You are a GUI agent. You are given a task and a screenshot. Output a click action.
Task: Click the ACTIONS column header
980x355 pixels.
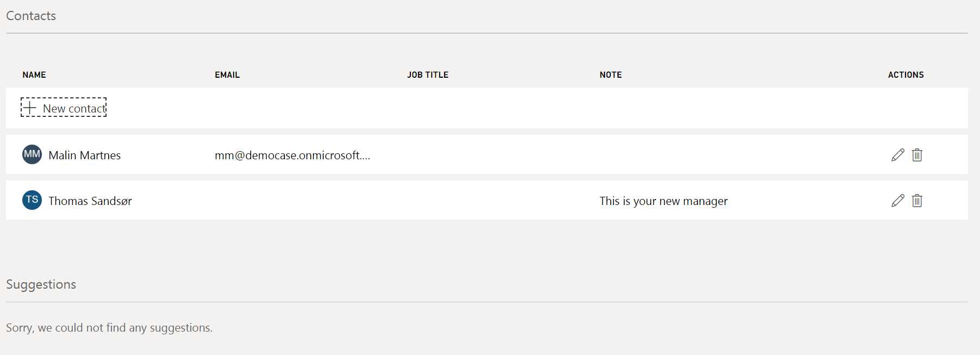point(906,75)
